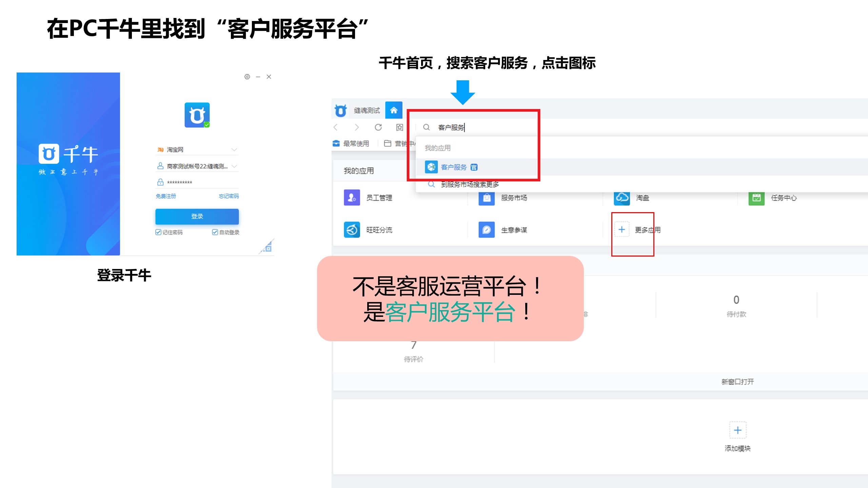Select 客户服务 in search results
Image resolution: width=868 pixels, height=488 pixels.
(x=453, y=167)
